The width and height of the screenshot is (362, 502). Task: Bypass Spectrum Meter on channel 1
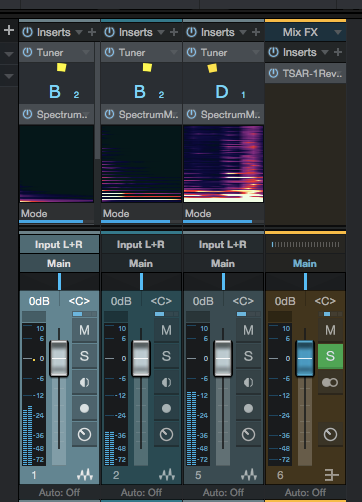[x=27, y=114]
